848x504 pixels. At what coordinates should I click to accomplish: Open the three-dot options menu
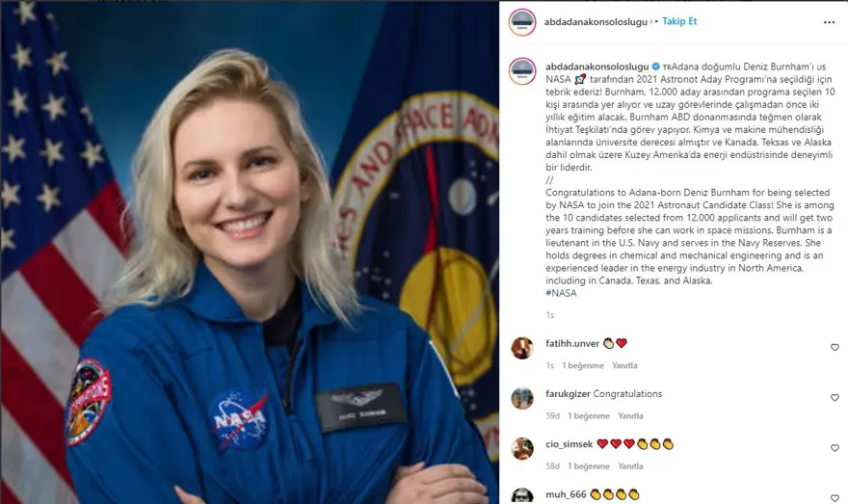(829, 22)
